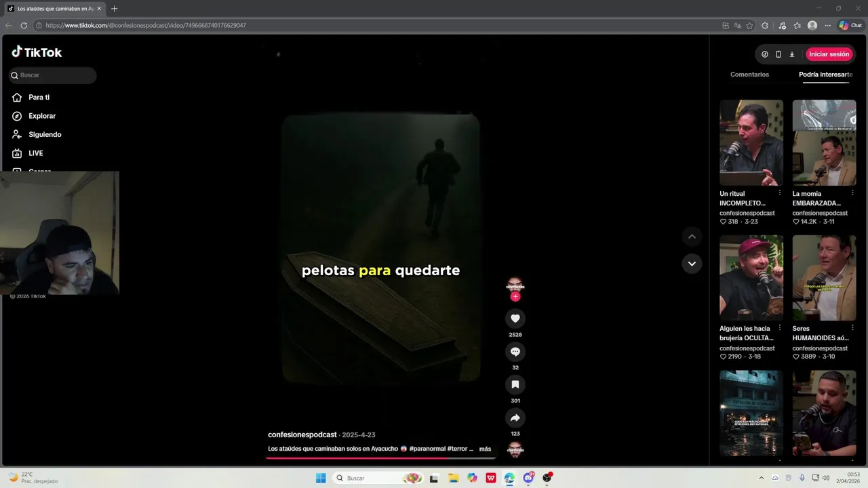The width and height of the screenshot is (868, 488).
Task: Go to previous video with up chevron
Action: 692,237
